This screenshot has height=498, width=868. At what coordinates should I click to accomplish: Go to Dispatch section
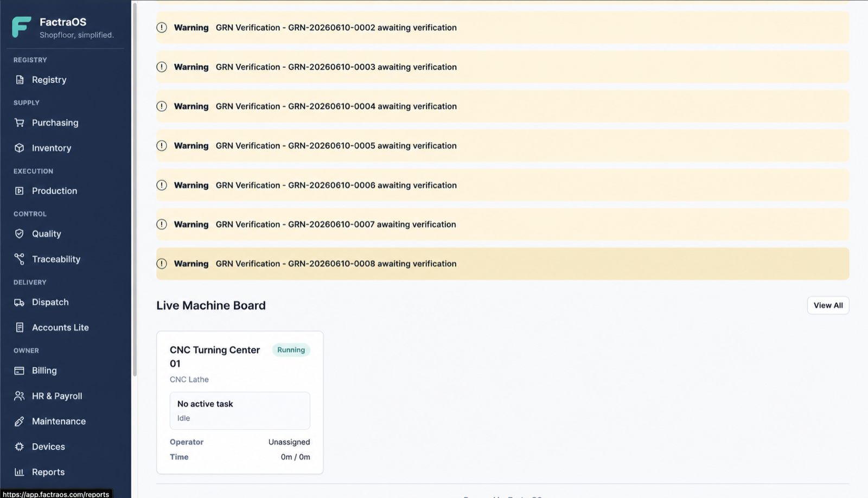[65, 302]
